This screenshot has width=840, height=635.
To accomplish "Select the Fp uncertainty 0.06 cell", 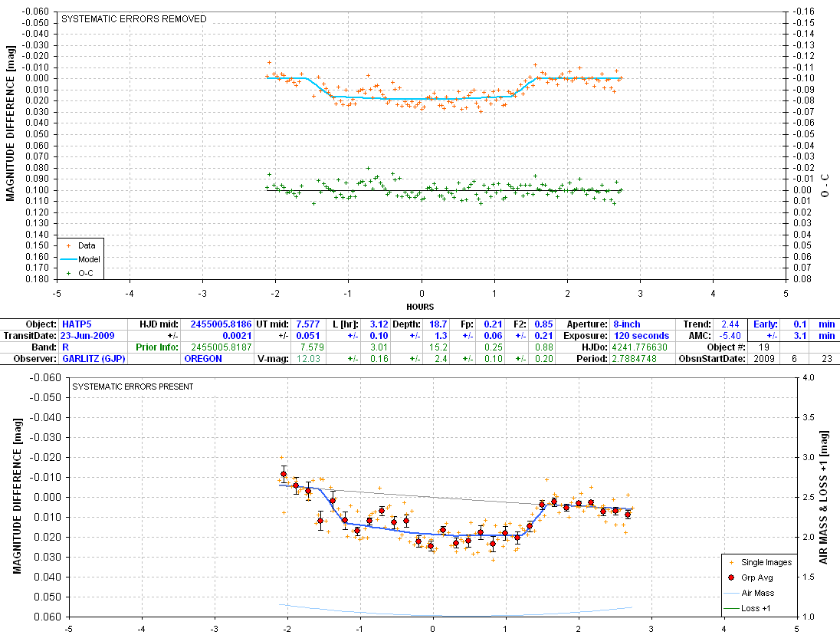I will tap(493, 335).
